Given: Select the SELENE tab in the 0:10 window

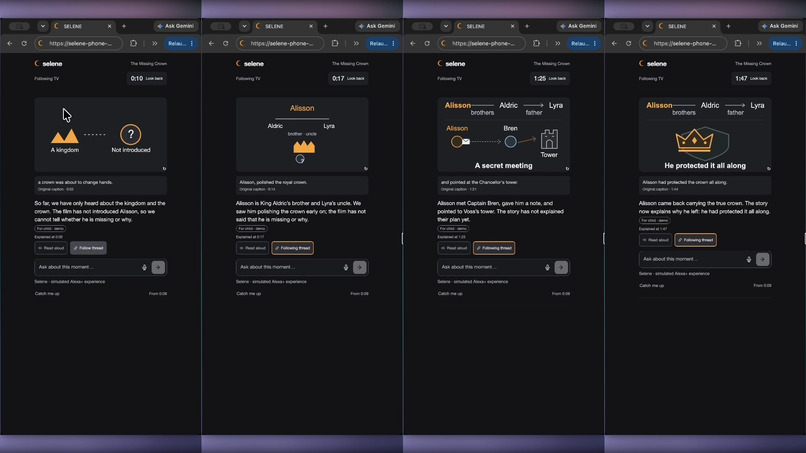Looking at the screenshot, I should click(x=82, y=26).
